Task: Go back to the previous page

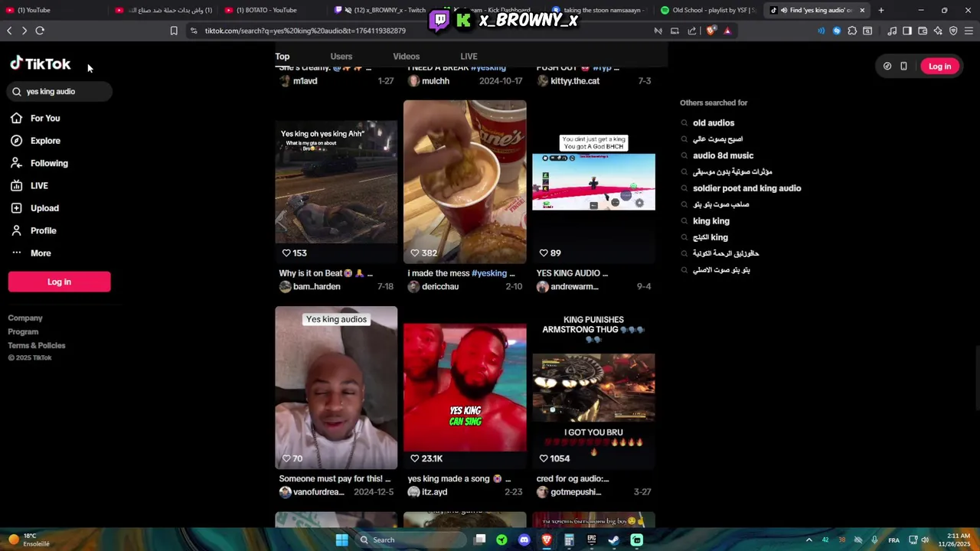Action: [x=9, y=31]
